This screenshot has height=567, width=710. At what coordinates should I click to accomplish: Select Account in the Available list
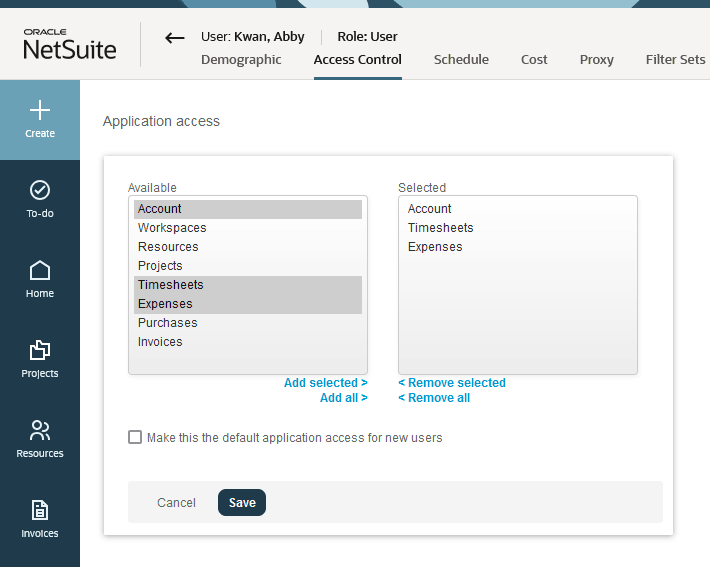pyautogui.click(x=248, y=209)
